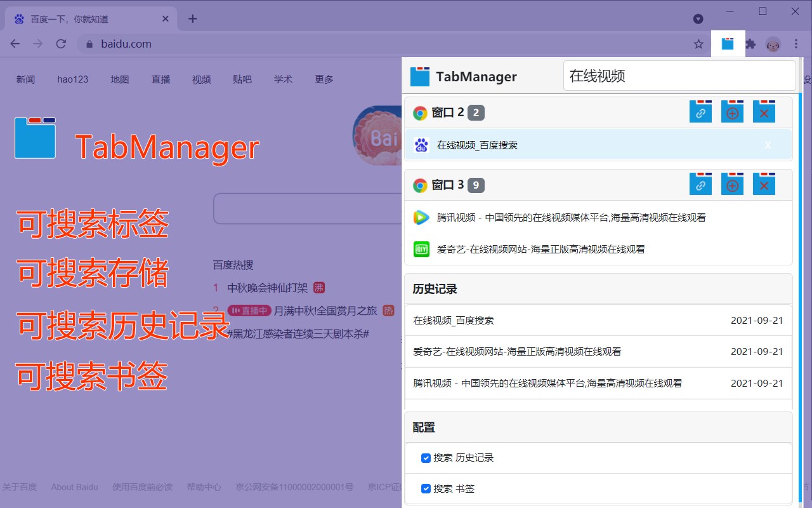Click the Baidu paw favicon in 窗口 2
This screenshot has width=812, height=508.
click(421, 145)
